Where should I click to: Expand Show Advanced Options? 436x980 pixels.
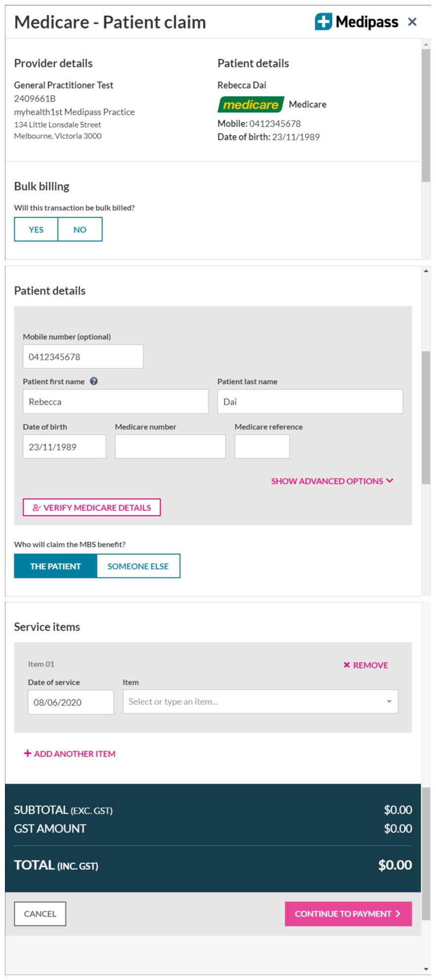click(332, 481)
